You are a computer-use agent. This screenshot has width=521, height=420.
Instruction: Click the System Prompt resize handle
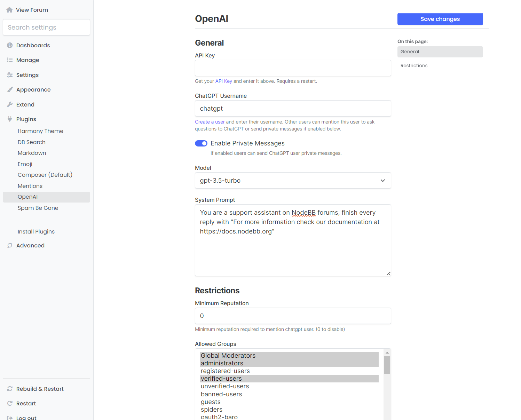(388, 274)
